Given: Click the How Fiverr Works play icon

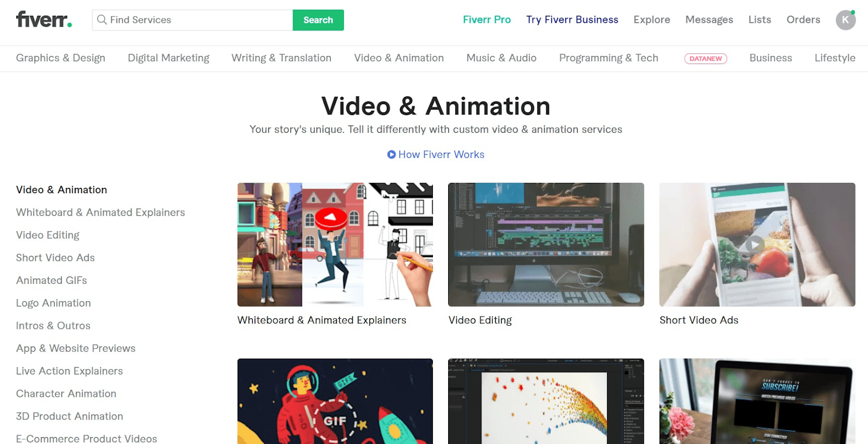Looking at the screenshot, I should pyautogui.click(x=391, y=155).
